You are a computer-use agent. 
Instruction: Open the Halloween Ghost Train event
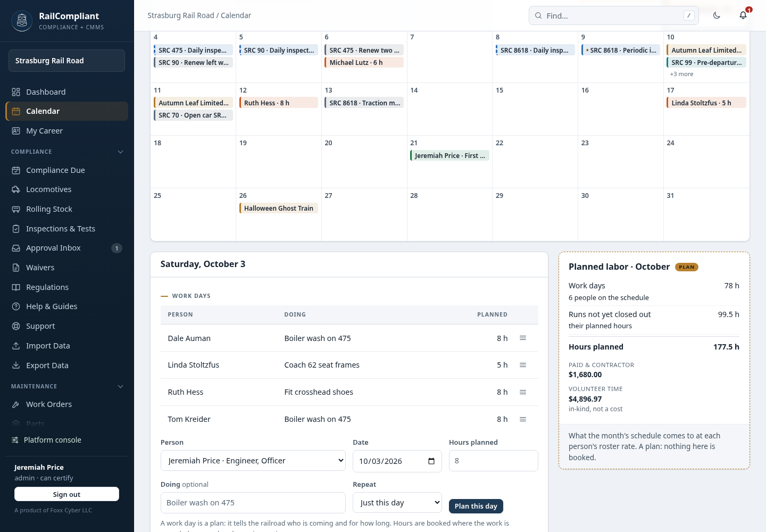[279, 208]
